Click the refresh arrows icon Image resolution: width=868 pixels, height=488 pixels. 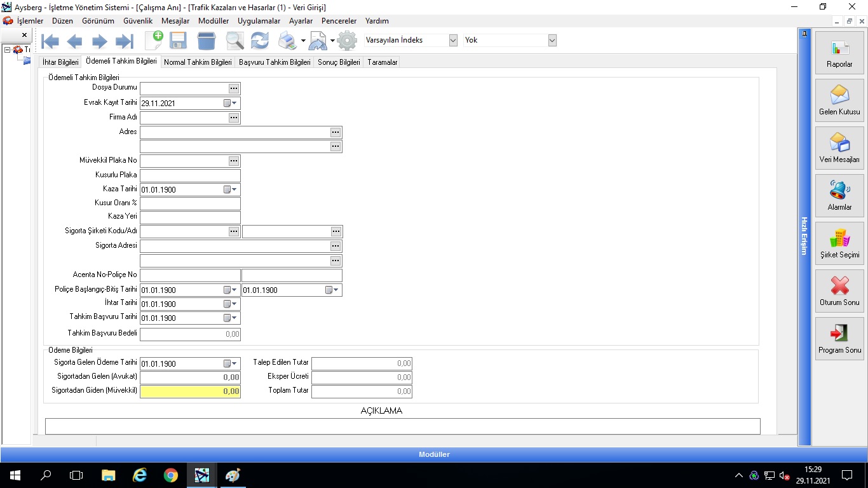[259, 41]
